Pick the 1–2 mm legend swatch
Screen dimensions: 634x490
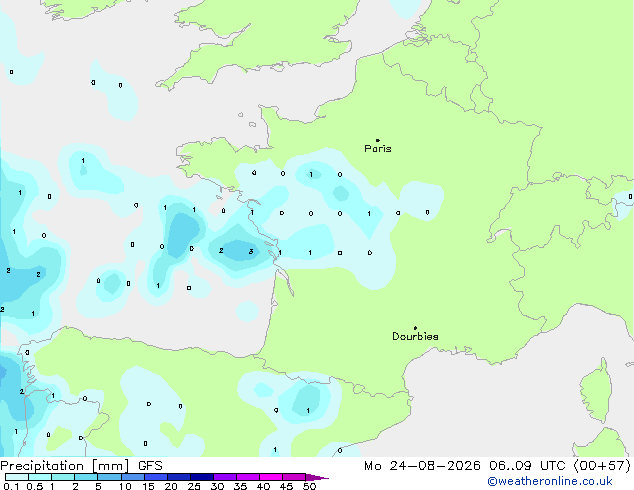pyautogui.click(x=63, y=477)
